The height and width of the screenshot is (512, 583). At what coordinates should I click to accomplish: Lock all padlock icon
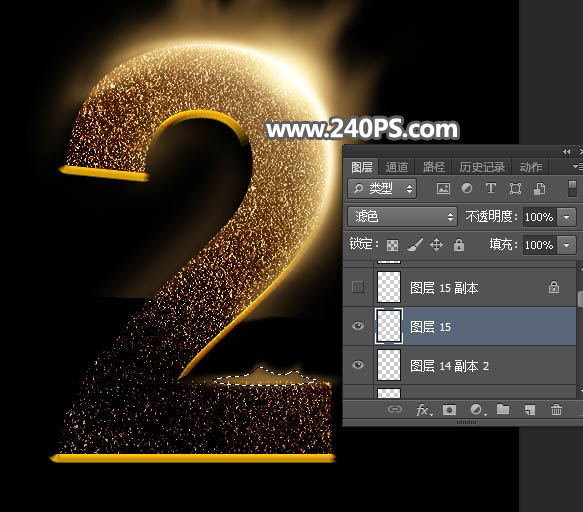click(459, 245)
